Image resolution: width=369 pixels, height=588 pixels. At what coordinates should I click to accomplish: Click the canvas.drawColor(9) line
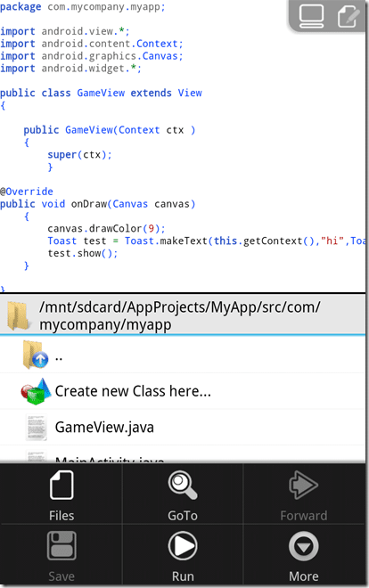pyautogui.click(x=106, y=228)
